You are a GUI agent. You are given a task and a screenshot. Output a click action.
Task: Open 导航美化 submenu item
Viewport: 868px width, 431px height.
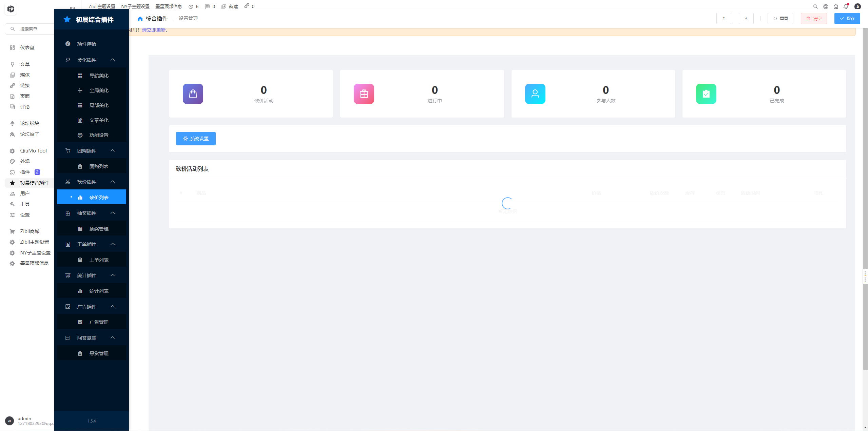pos(99,76)
